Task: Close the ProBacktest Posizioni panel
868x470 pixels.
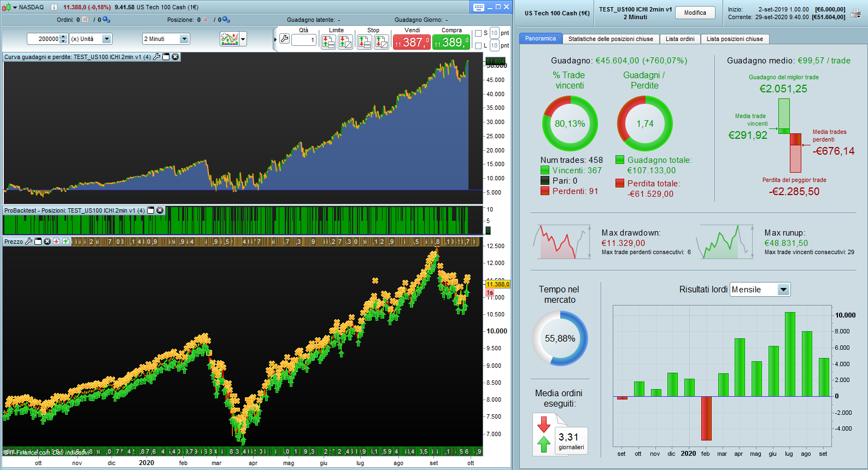Action: [x=160, y=210]
